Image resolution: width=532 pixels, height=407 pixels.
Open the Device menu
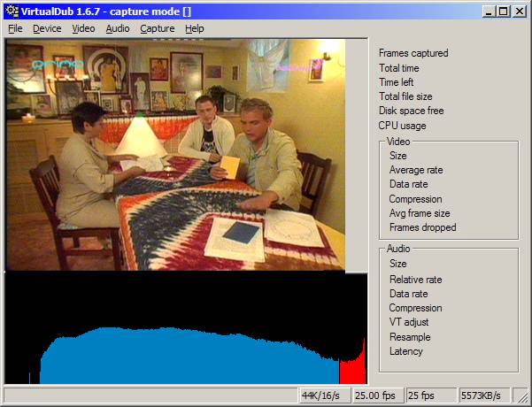(x=47, y=28)
